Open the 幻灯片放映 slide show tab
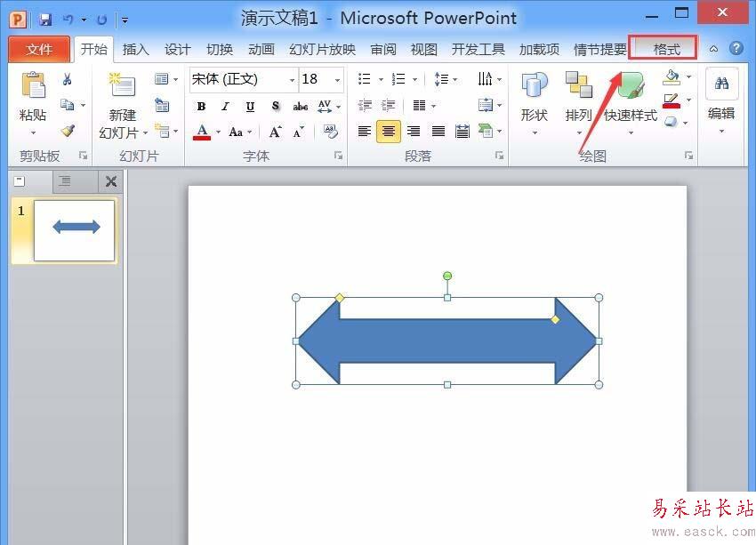Image resolution: width=756 pixels, height=545 pixels. coord(322,49)
